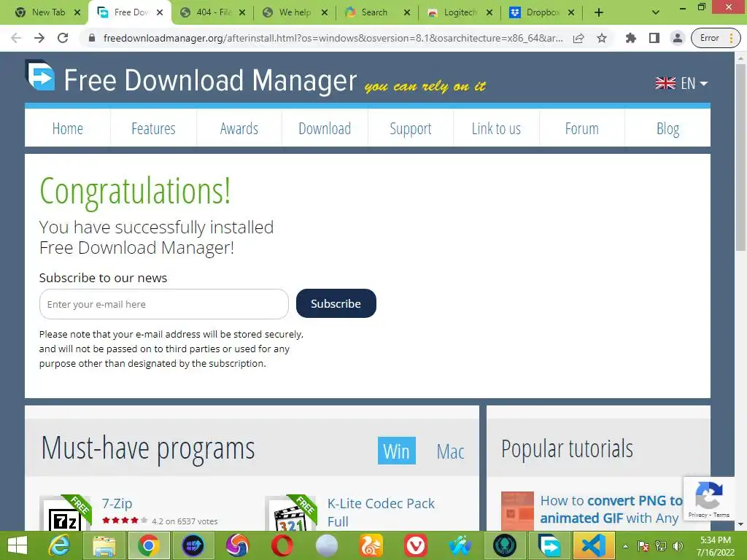Image resolution: width=747 pixels, height=560 pixels.
Task: Open Visual Studio Code from taskbar
Action: pyautogui.click(x=594, y=545)
